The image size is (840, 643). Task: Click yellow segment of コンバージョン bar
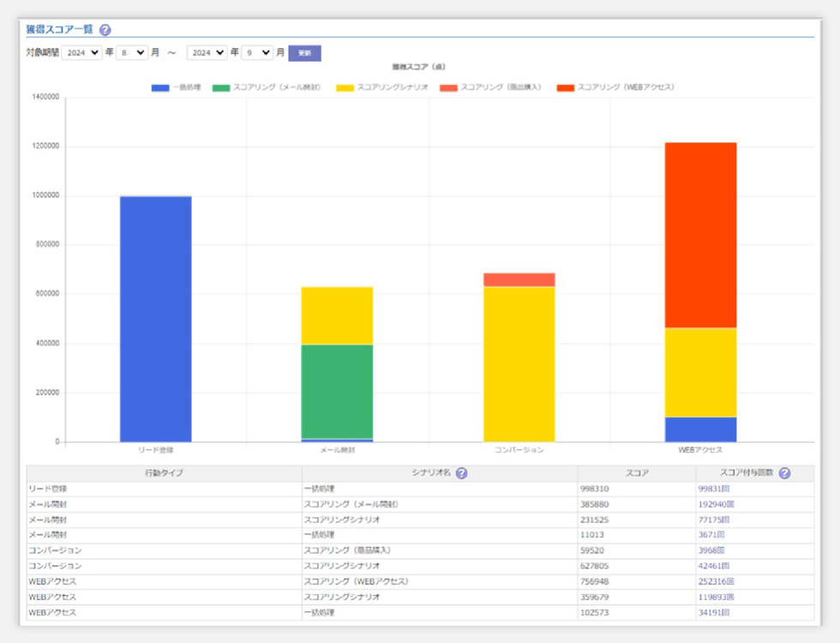click(519, 364)
